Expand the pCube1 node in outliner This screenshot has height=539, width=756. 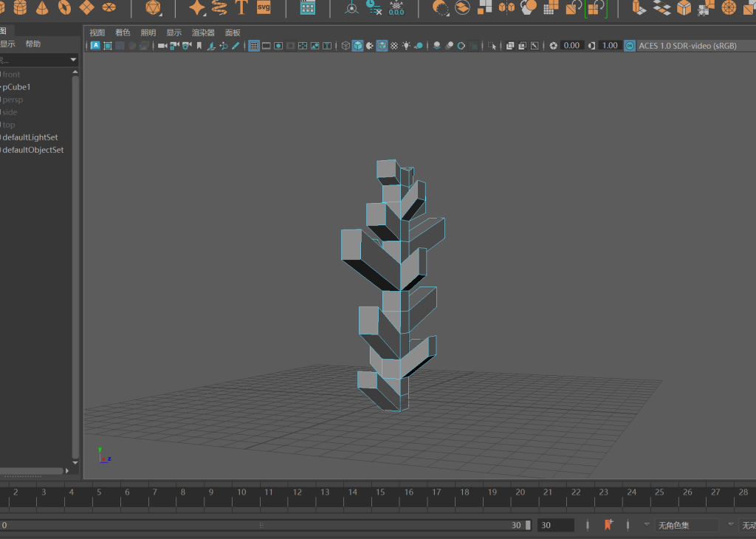point(1,87)
